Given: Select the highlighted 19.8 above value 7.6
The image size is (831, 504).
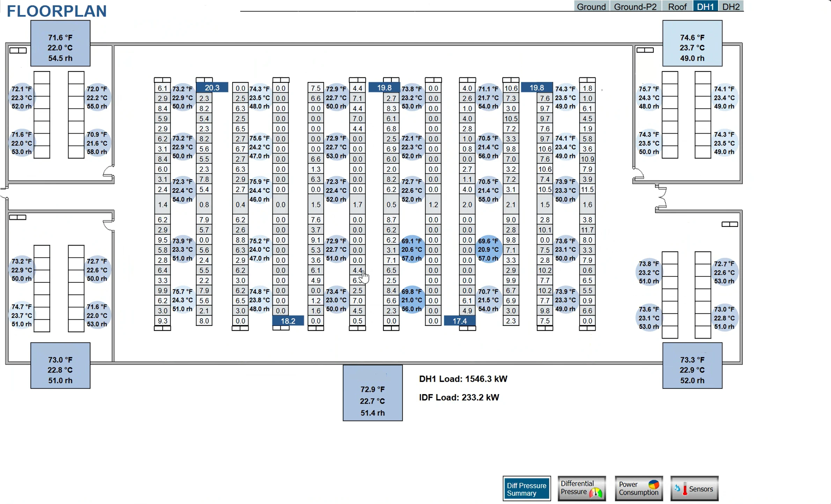Looking at the screenshot, I should click(x=537, y=88).
